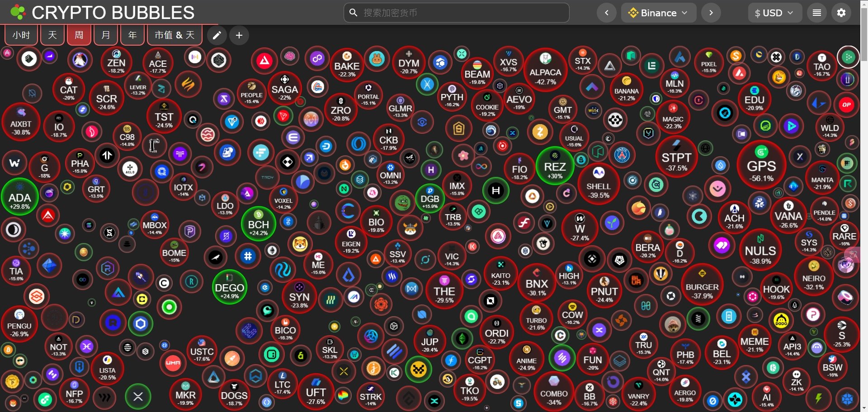868x412 pixels.
Task: Add a new chart with plus icon
Action: point(239,35)
